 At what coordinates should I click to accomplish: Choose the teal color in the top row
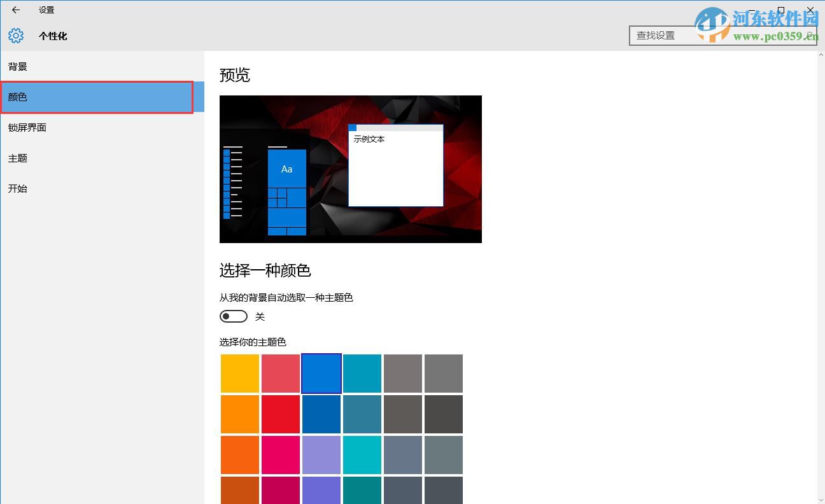pyautogui.click(x=362, y=373)
